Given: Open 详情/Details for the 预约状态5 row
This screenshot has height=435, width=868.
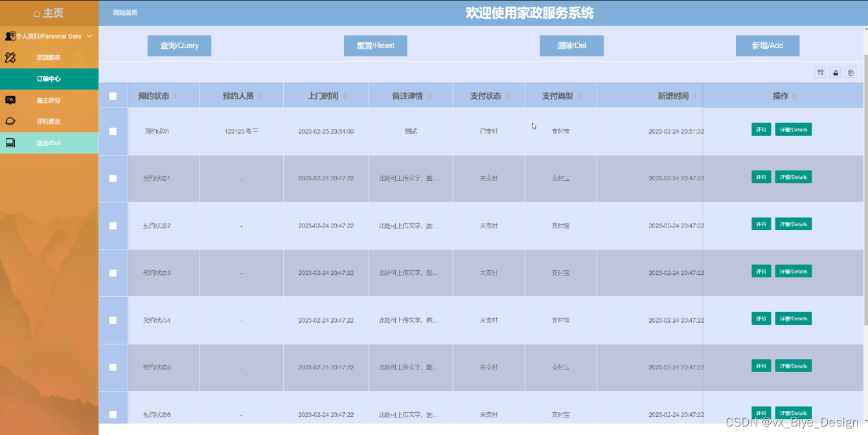Looking at the screenshot, I should (x=794, y=366).
